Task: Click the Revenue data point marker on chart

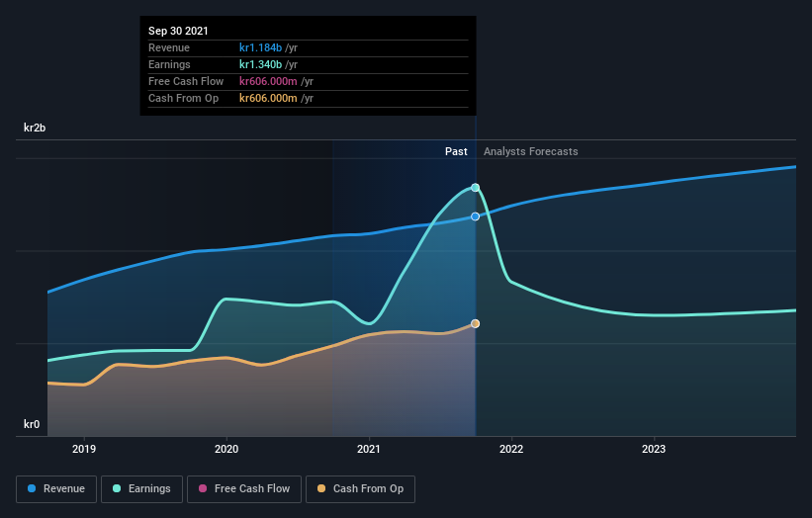Action: click(x=475, y=216)
